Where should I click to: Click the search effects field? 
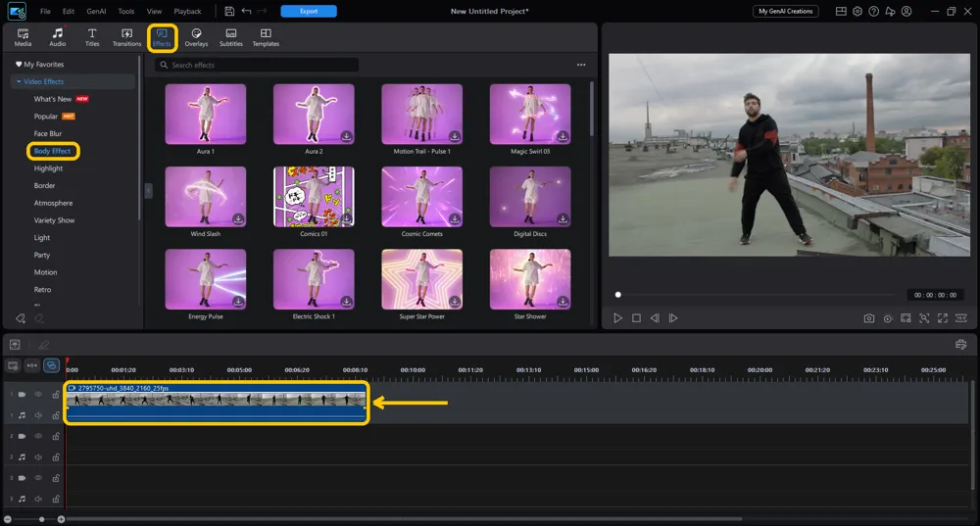pos(256,65)
